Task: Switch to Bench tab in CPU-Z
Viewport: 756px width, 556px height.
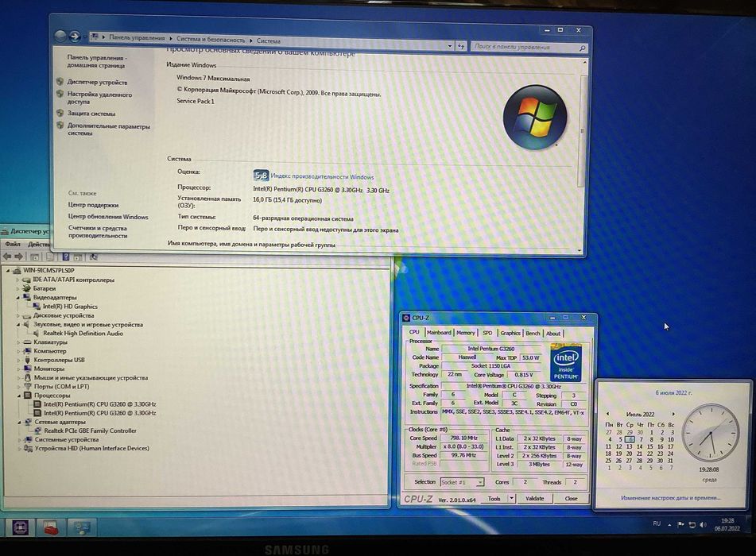Action: [533, 334]
